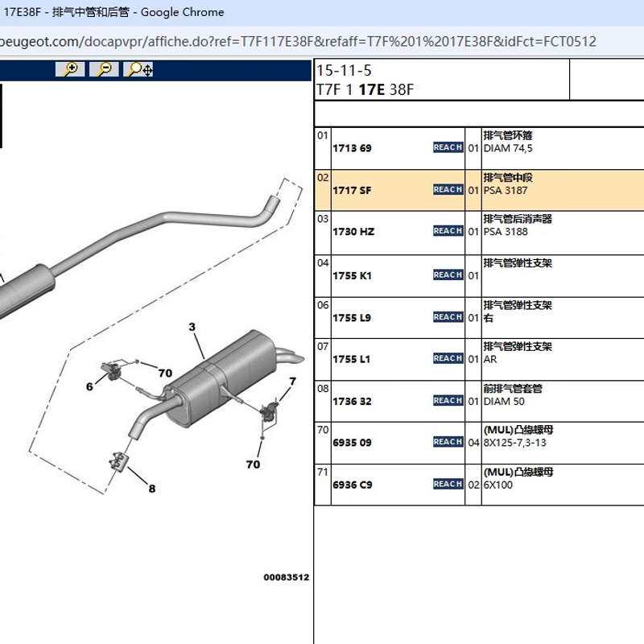Select part number 1736 32
Image resolution: width=644 pixels, height=644 pixels.
point(352,401)
